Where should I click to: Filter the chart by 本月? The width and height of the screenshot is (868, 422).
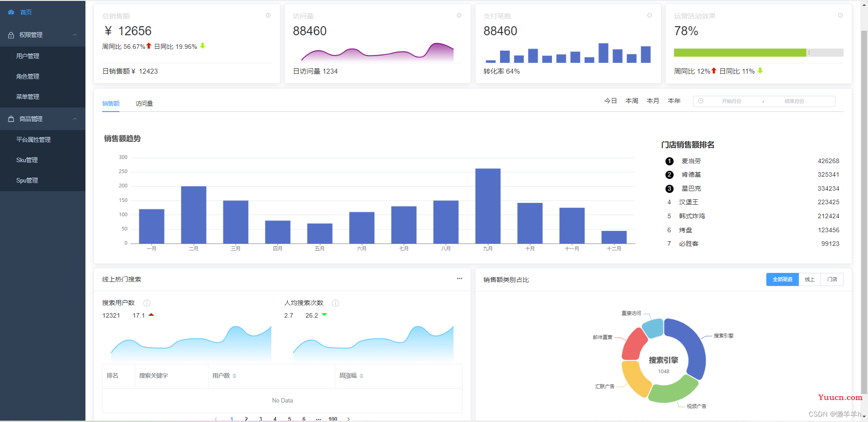point(653,101)
